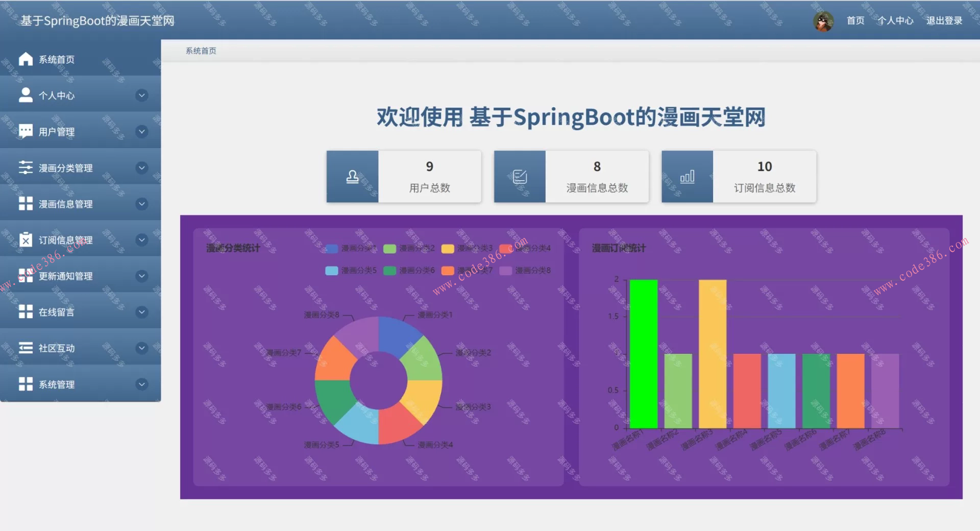
Task: Expand the 个人中心 sidebar chevron
Action: click(x=142, y=95)
